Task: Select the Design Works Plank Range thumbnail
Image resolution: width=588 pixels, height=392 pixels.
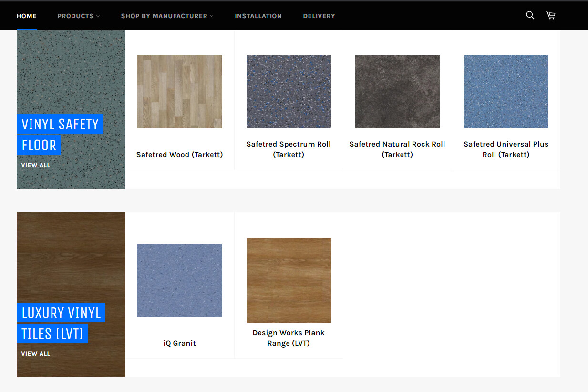Action: coord(289,280)
